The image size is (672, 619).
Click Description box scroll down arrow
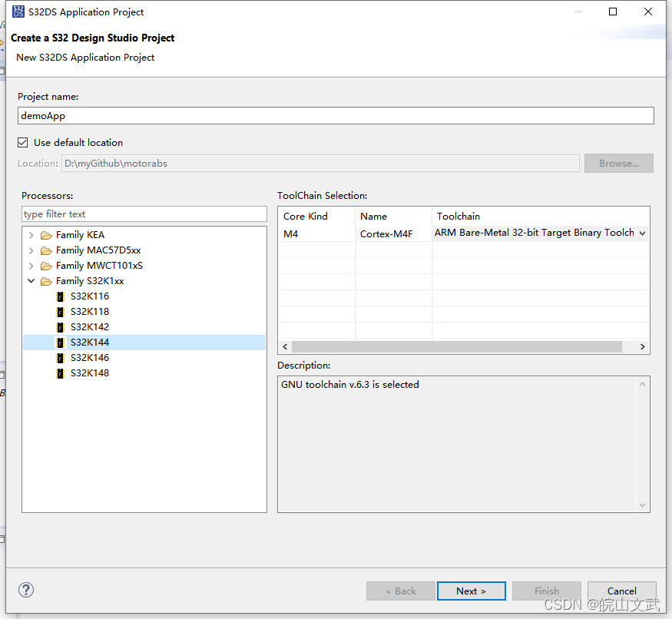[642, 505]
